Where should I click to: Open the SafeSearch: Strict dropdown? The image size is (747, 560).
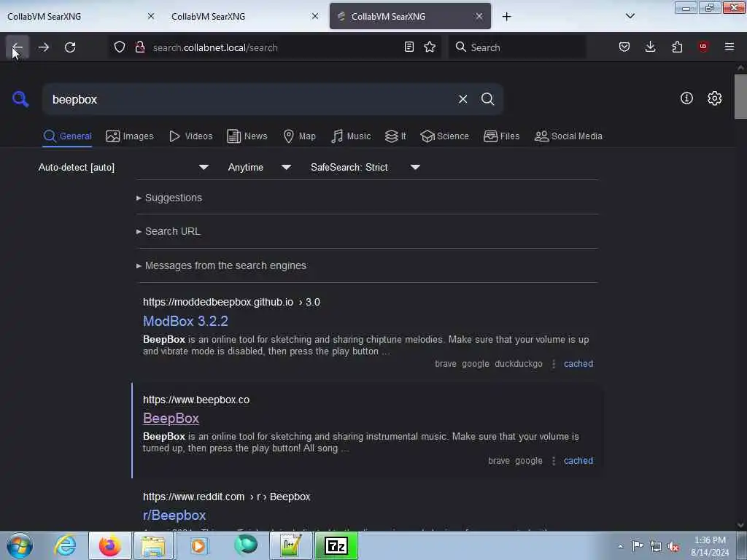click(x=365, y=167)
